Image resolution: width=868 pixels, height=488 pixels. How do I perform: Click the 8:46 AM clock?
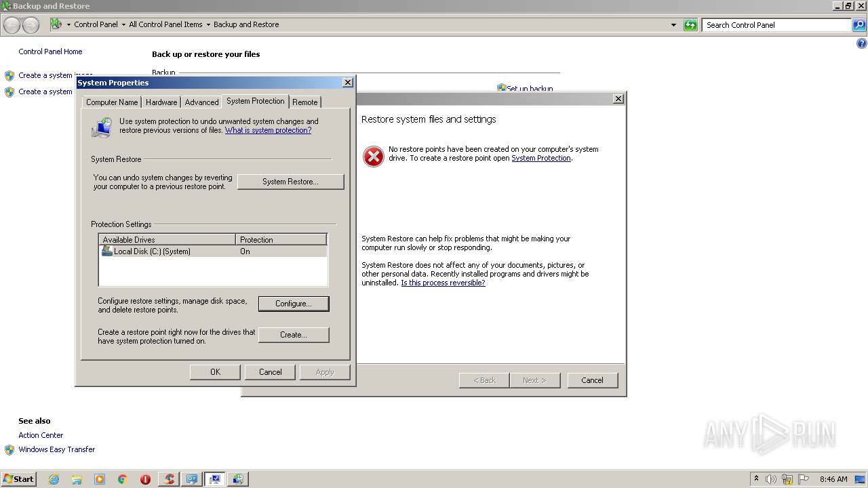coord(833,479)
